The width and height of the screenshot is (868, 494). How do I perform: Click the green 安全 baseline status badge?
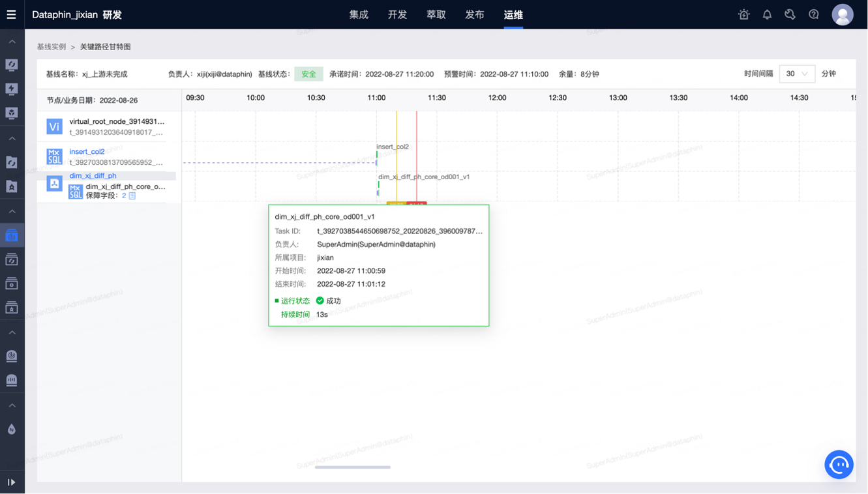[x=308, y=74]
